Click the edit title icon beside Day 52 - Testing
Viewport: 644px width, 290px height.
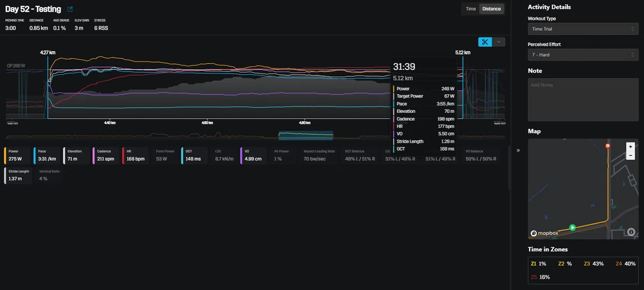(x=70, y=9)
